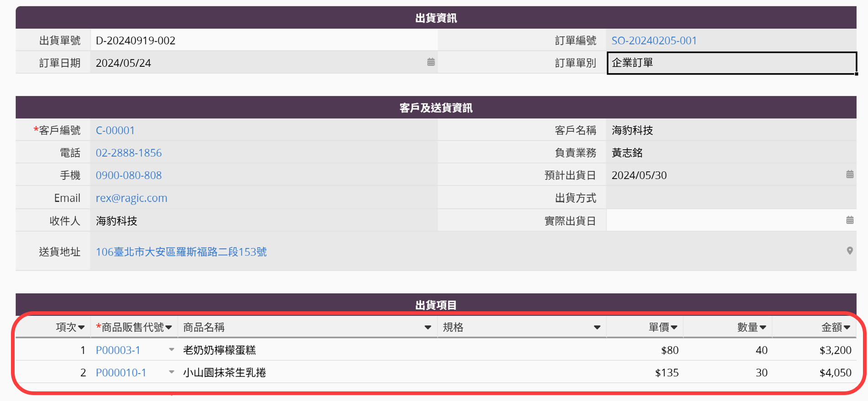Click 單價 column sort arrow
The width and height of the screenshot is (868, 401).
tap(674, 327)
